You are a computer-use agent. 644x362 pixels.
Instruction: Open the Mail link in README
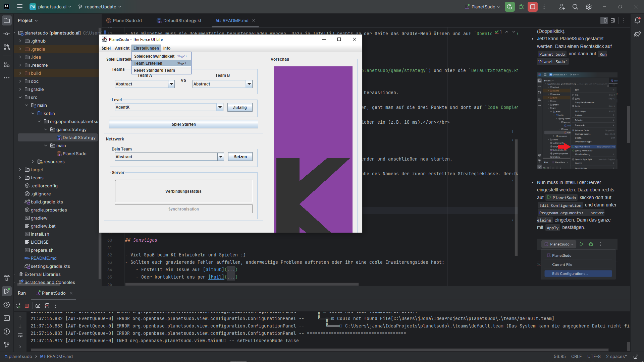(x=216, y=277)
